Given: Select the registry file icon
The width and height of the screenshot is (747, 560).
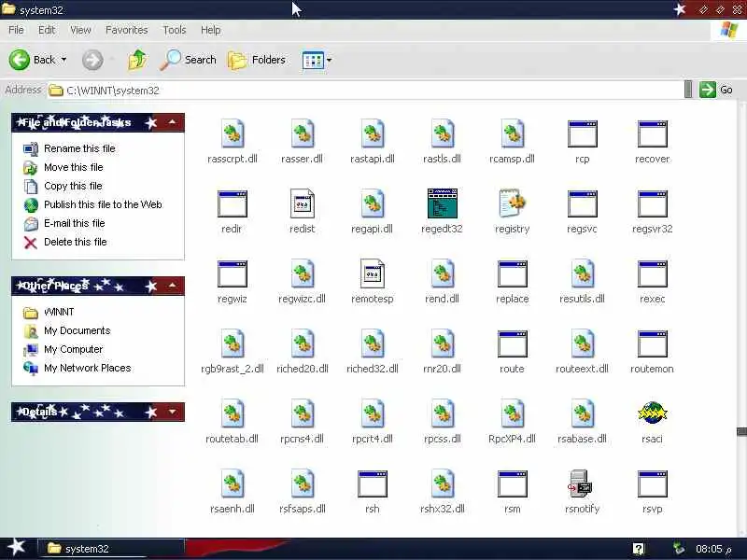Looking at the screenshot, I should click(x=512, y=203).
